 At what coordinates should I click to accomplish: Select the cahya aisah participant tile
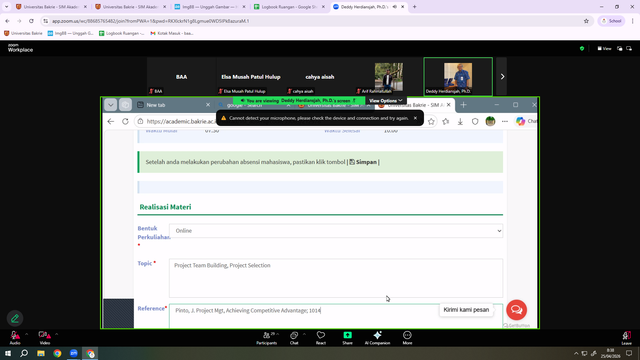[320, 77]
